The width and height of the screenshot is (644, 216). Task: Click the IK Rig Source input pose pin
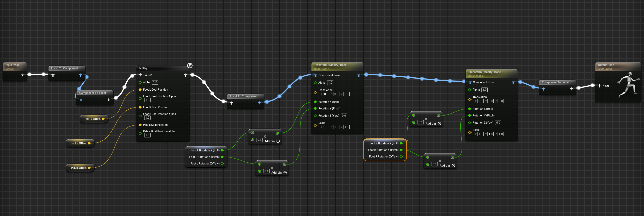click(x=140, y=75)
